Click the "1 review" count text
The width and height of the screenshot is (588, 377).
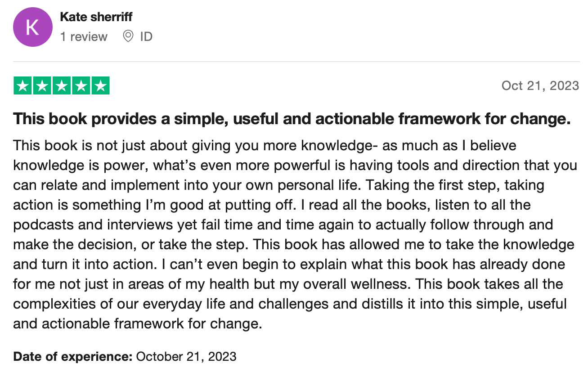coord(84,36)
